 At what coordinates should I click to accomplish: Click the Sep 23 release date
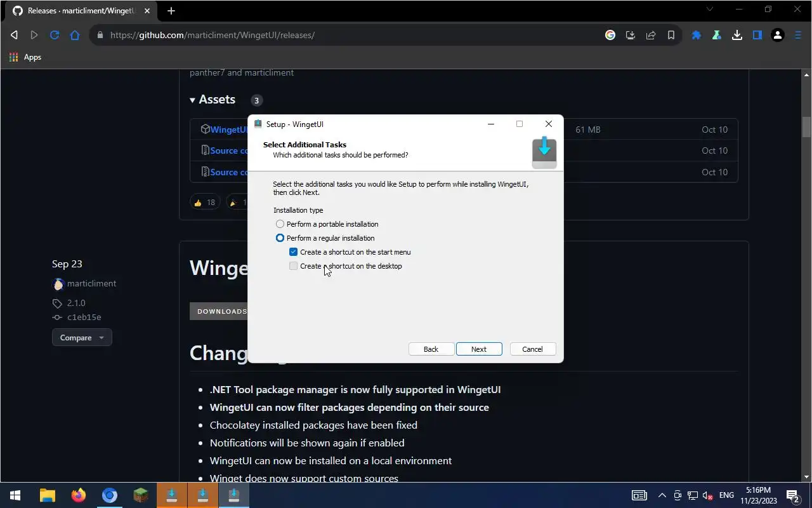click(x=67, y=264)
